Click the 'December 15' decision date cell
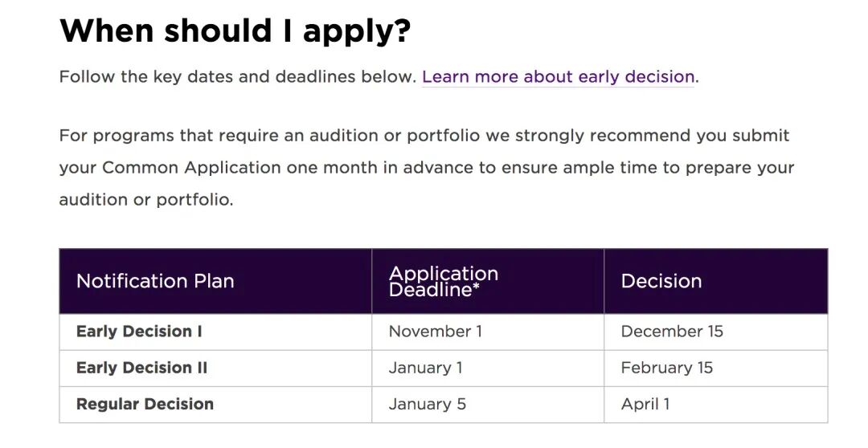Screen dimensions: 868x448 [x=671, y=331]
